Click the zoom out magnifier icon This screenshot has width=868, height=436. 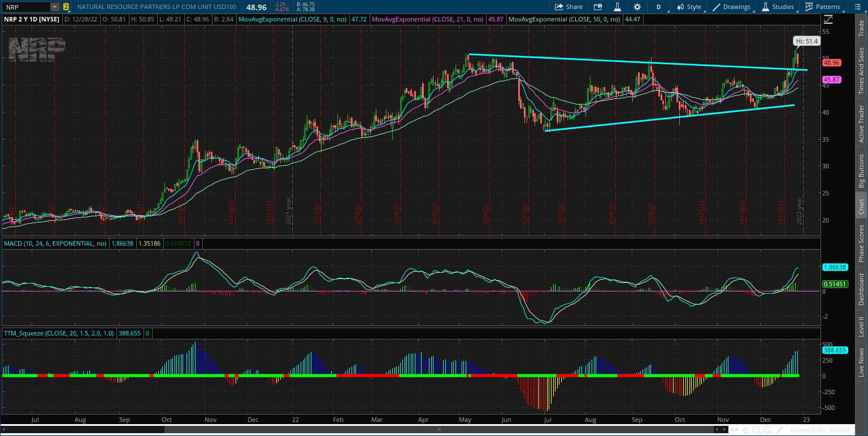pyautogui.click(x=767, y=430)
